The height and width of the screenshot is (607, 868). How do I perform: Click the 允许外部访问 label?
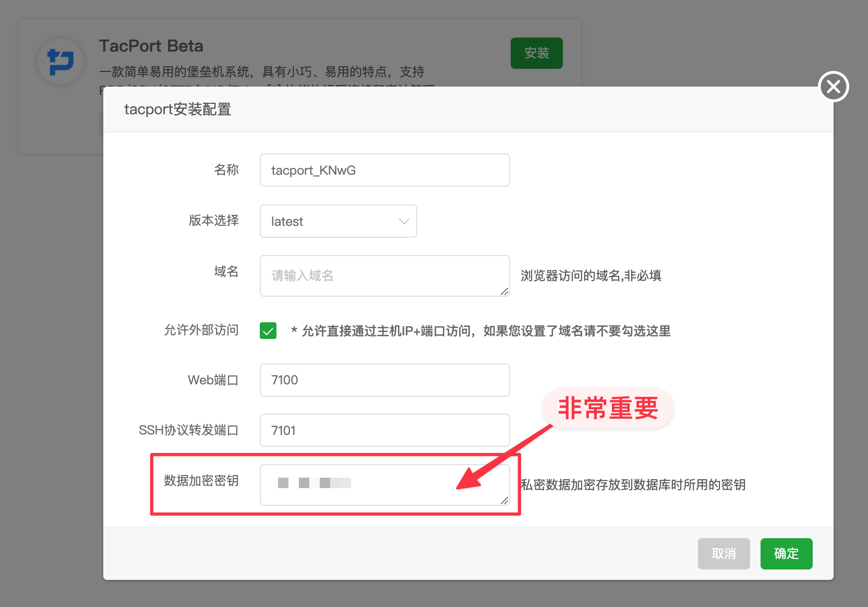point(201,330)
